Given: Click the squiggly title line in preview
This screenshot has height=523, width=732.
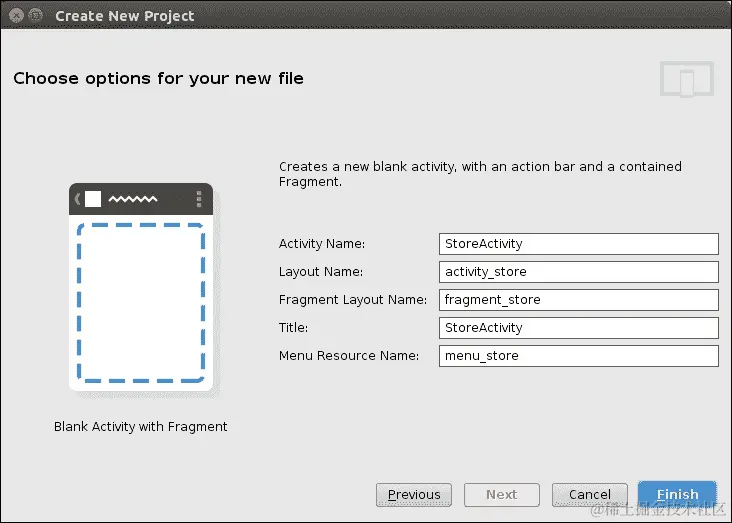Looking at the screenshot, I should [133, 199].
